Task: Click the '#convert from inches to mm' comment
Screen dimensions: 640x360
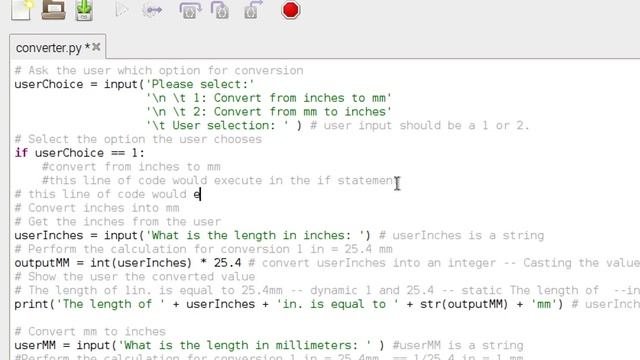Action: coord(131,167)
